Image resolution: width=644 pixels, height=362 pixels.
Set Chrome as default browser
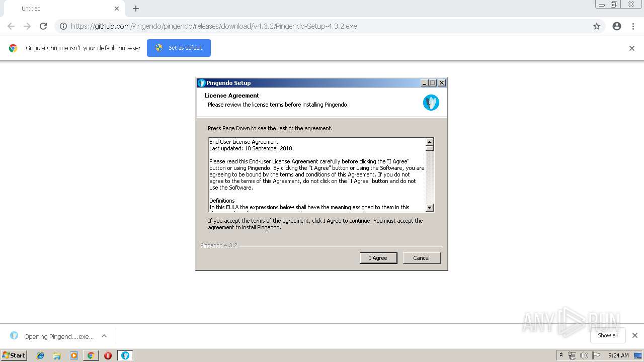pos(179,48)
